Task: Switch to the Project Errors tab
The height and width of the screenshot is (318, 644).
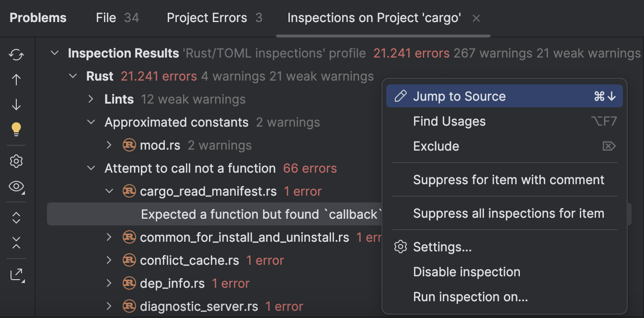Action: click(x=207, y=18)
